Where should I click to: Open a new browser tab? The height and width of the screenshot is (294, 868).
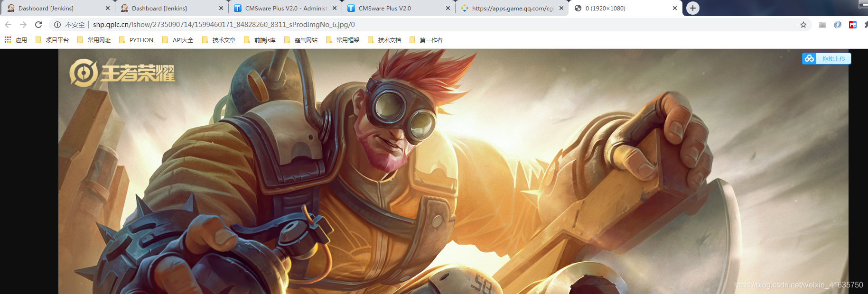[x=693, y=8]
